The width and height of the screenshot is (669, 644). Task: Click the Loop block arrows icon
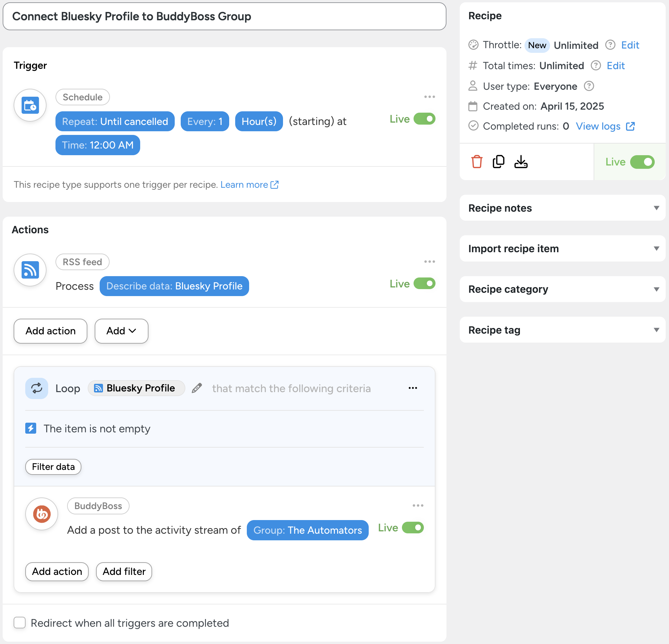click(x=37, y=388)
